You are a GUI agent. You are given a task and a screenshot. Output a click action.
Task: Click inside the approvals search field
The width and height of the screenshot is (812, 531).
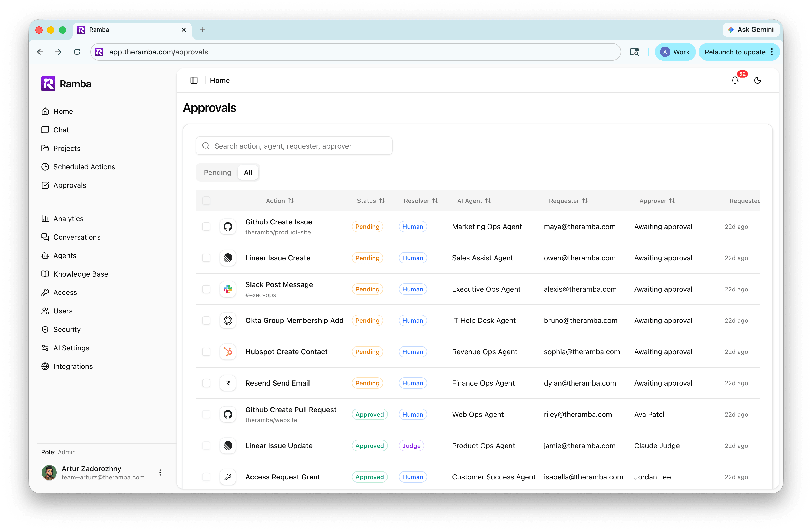pyautogui.click(x=293, y=146)
